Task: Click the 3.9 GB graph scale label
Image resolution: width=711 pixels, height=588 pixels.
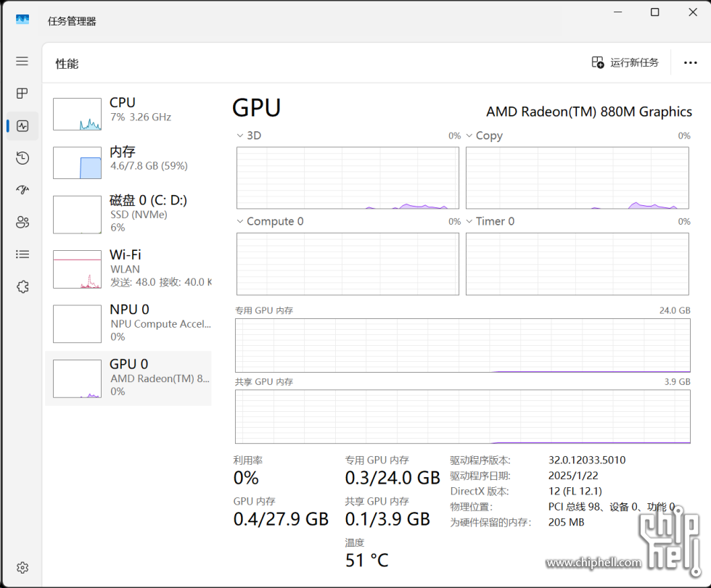Action: 677,381
